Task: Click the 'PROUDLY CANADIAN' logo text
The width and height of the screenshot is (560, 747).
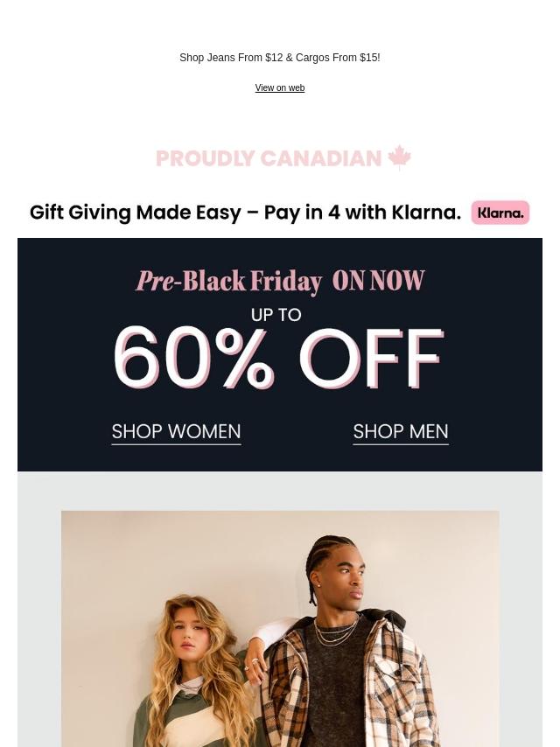Action: tap(269, 158)
